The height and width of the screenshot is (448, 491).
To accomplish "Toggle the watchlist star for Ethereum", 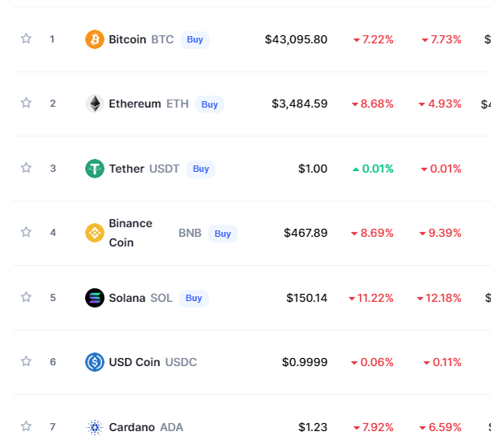I will (x=26, y=103).
